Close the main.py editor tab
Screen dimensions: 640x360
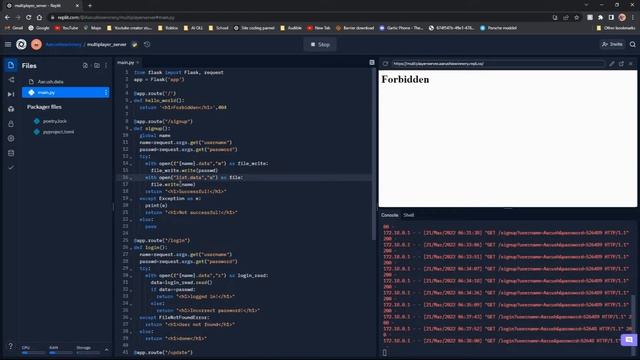138,62
